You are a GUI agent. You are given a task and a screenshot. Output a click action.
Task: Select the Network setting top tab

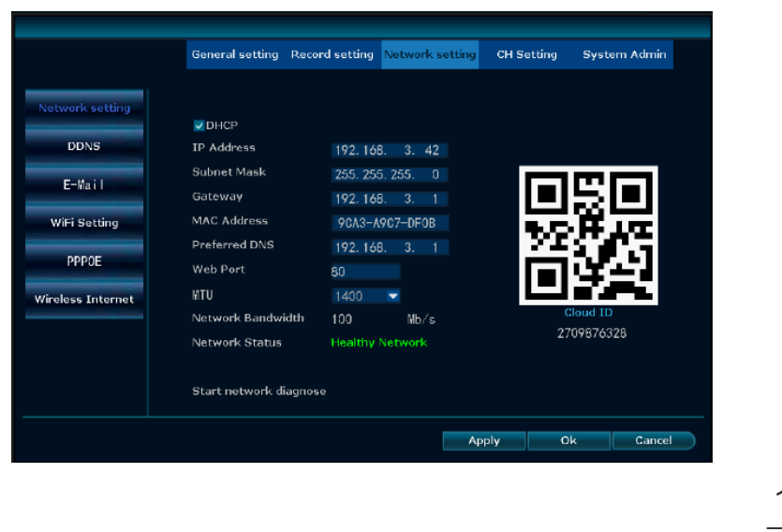pos(430,54)
